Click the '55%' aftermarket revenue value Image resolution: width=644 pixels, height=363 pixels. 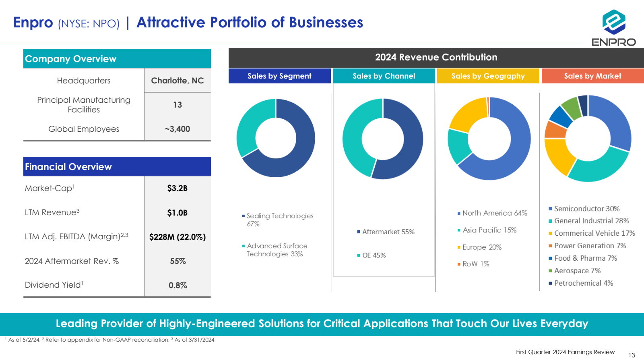coord(178,261)
